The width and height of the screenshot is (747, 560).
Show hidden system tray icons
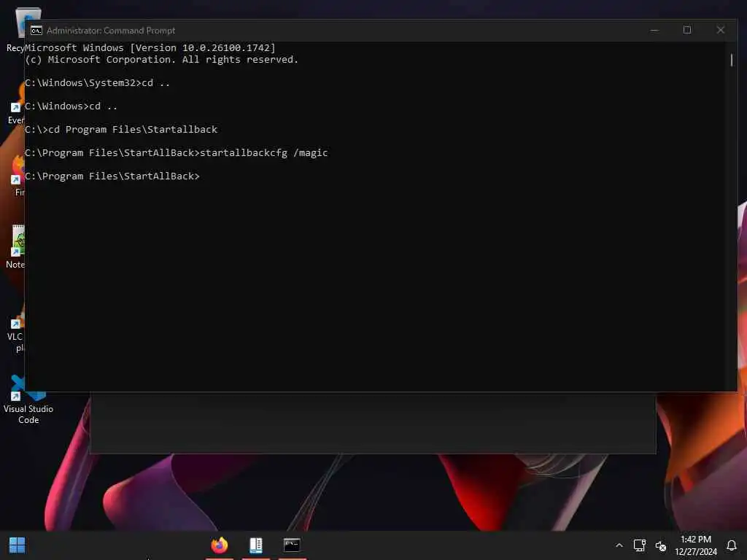[619, 545]
